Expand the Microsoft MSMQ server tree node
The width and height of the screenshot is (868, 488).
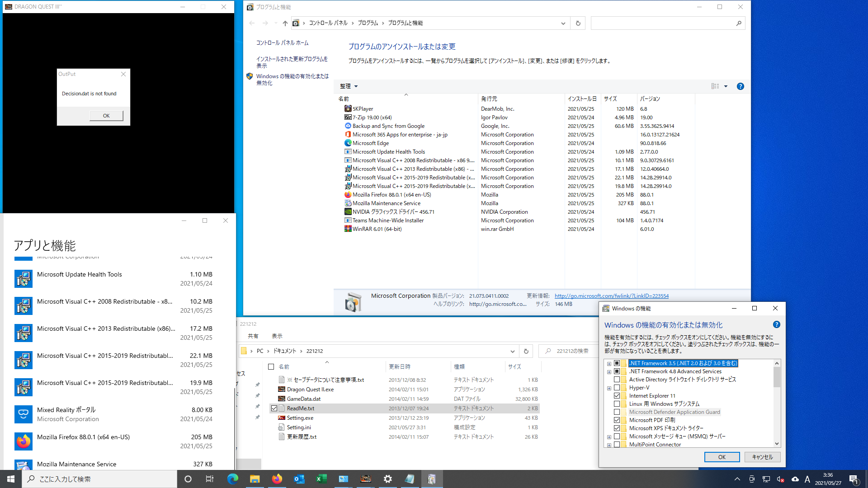609,437
